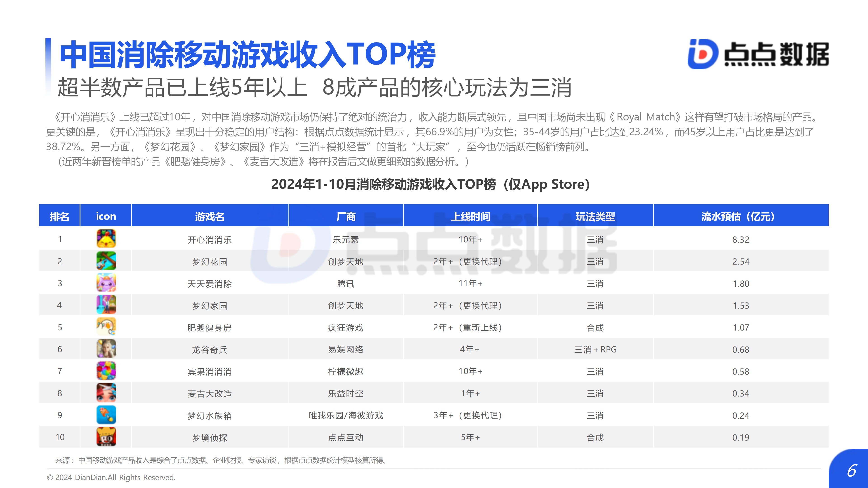The image size is (868, 488).
Task: Click the 梦幻家园 game icon
Action: 106,305
